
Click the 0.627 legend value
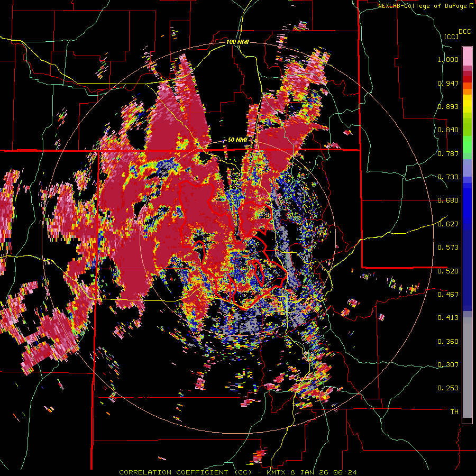(448, 224)
